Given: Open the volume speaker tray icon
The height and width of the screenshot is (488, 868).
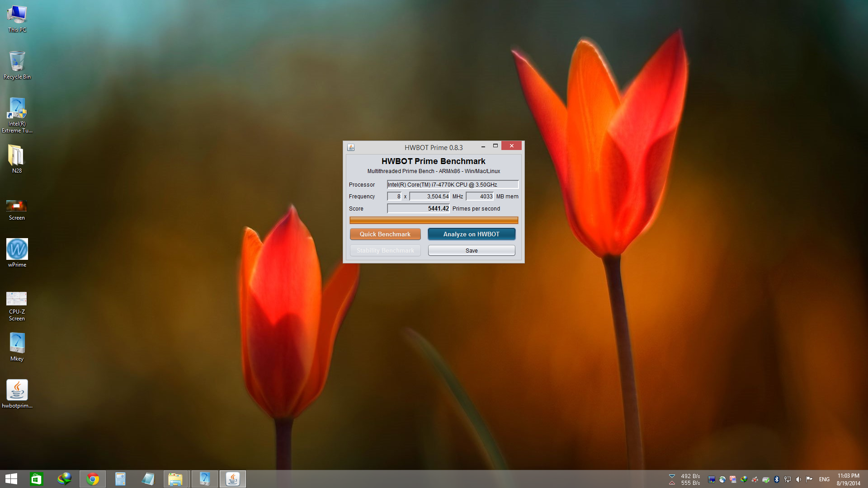Looking at the screenshot, I should click(x=798, y=479).
